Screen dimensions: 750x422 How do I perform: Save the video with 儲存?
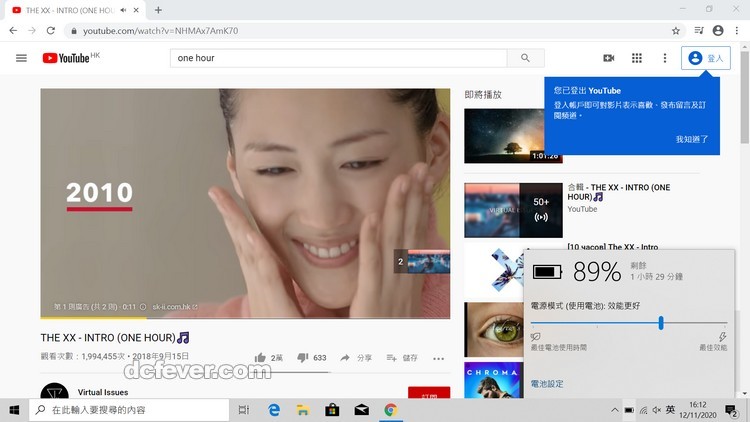(x=402, y=357)
